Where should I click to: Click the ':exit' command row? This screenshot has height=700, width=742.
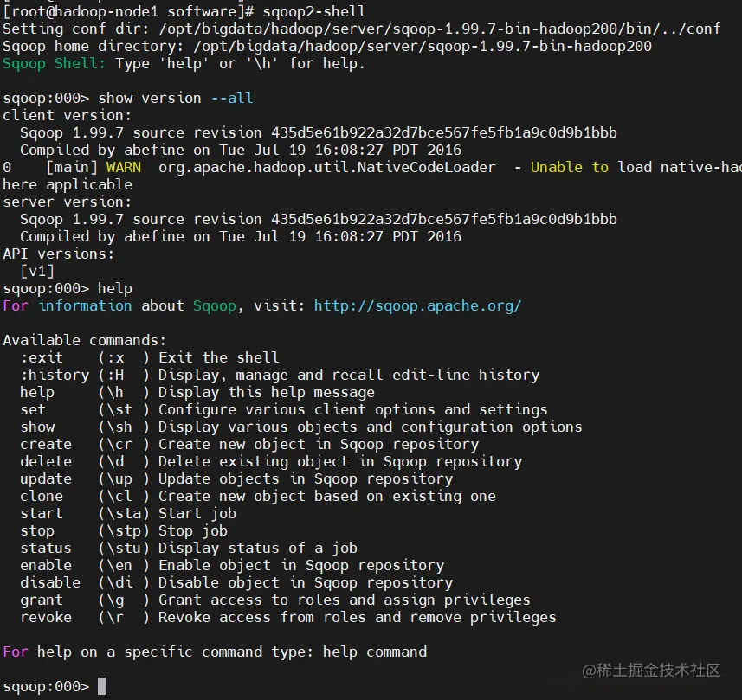150,357
